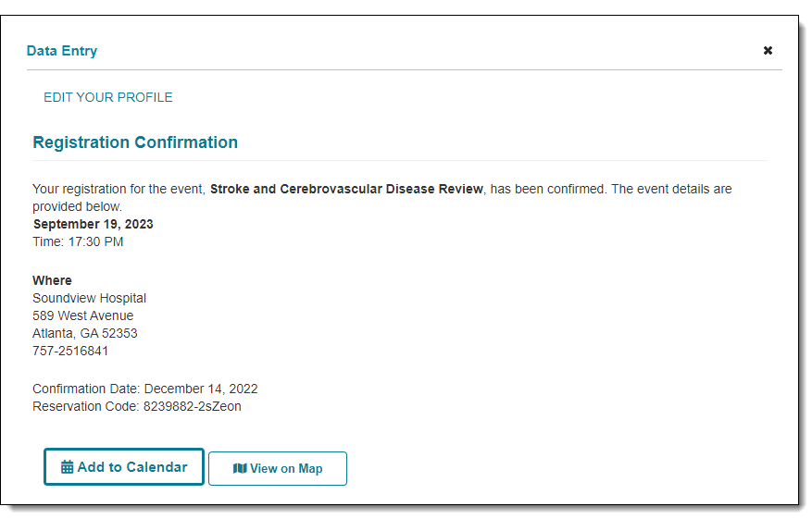
Task: Click the Time: 17:30 PM text
Action: pyautogui.click(x=78, y=242)
